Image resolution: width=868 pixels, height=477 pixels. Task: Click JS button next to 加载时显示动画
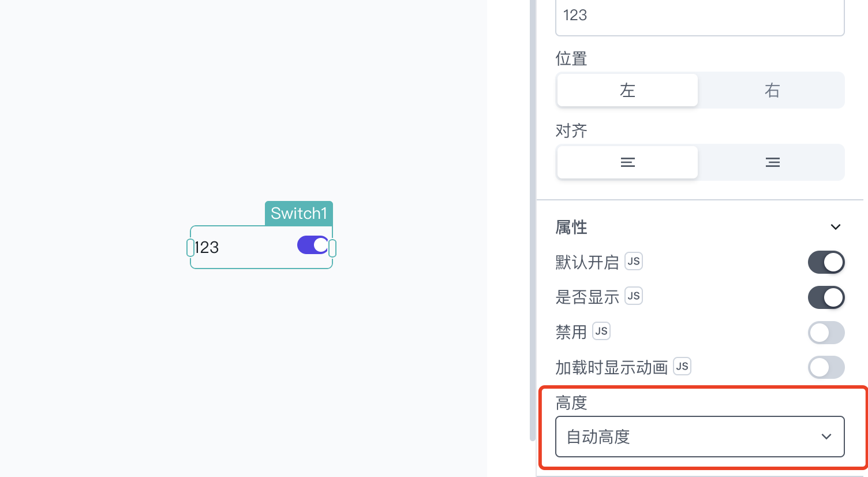pos(682,366)
